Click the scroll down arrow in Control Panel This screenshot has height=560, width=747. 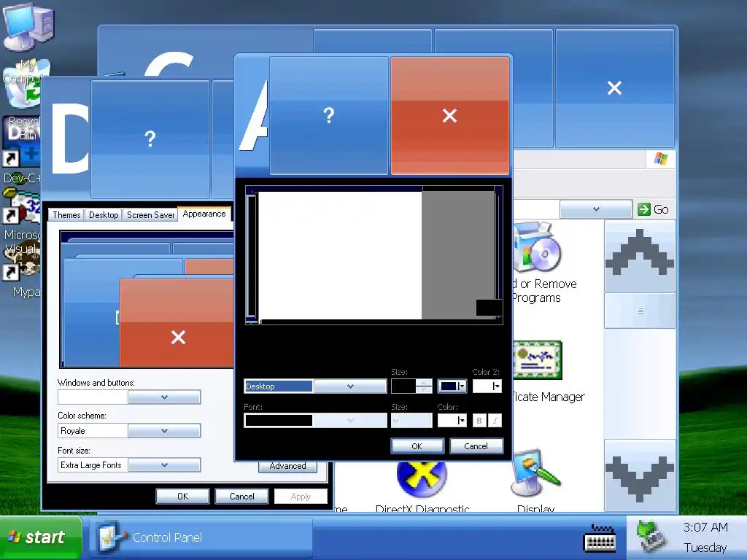640,475
